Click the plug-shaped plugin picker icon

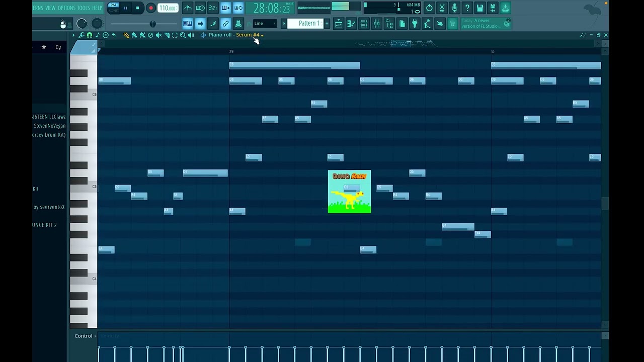pyautogui.click(x=415, y=24)
